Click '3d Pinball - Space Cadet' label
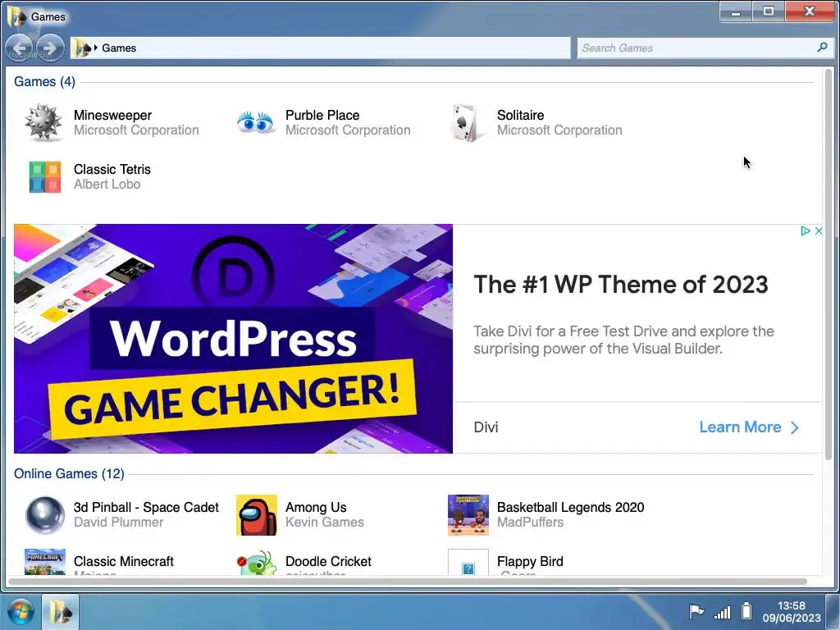Image resolution: width=840 pixels, height=630 pixels. click(x=146, y=507)
